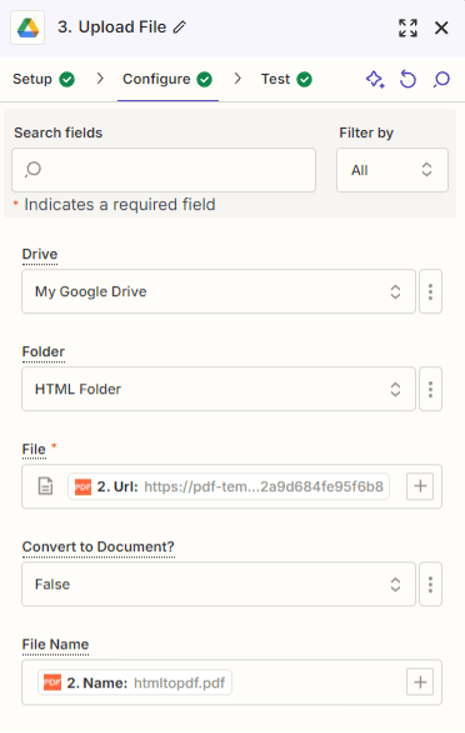The height and width of the screenshot is (733, 465).
Task: Click the Convert to Document? label
Action: pyautogui.click(x=98, y=547)
